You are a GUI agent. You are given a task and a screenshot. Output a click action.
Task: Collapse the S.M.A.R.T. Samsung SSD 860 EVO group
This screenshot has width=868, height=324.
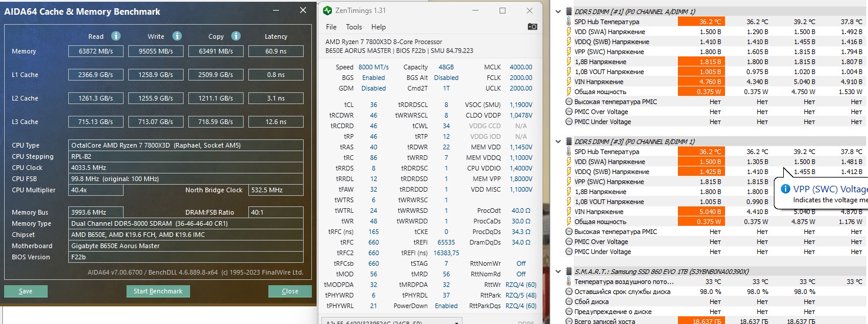(559, 272)
